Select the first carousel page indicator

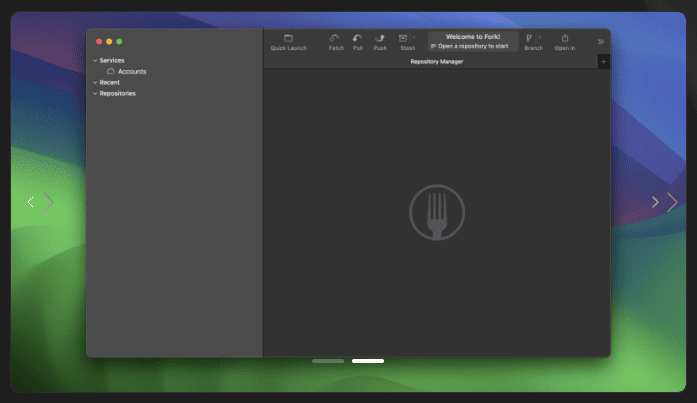click(328, 361)
